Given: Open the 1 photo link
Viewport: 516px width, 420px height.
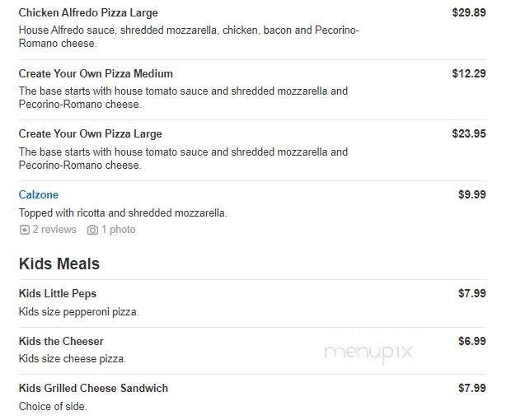Looking at the screenshot, I should (119, 230).
